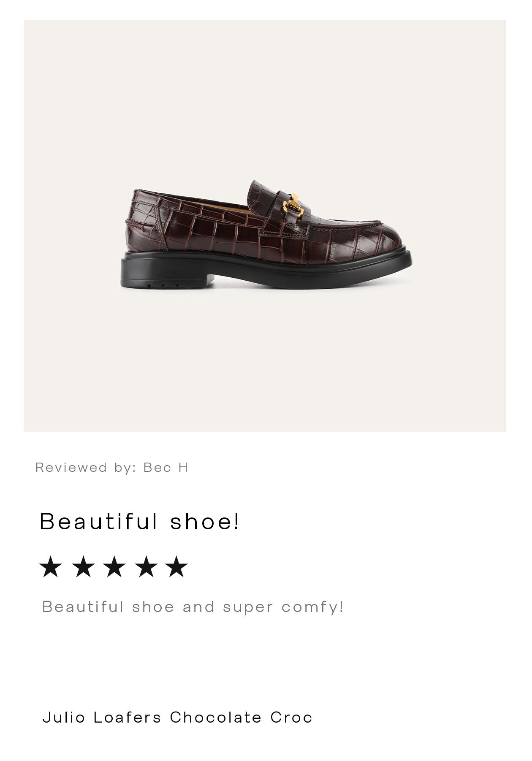This screenshot has width=532, height=761.
Task: Select the middle star of the rating
Action: [114, 566]
